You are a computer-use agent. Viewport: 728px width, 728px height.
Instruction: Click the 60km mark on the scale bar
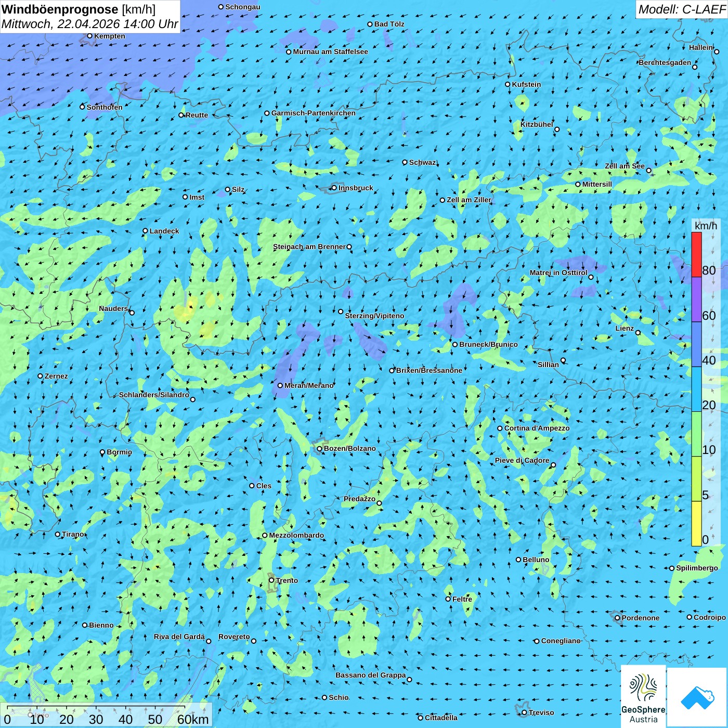click(x=193, y=719)
